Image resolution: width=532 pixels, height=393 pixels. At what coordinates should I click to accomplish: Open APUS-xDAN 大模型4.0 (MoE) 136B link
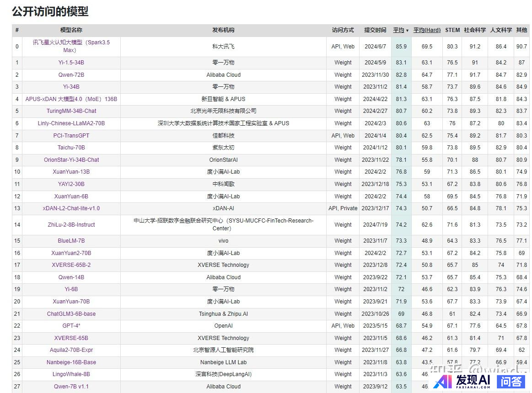pyautogui.click(x=71, y=99)
